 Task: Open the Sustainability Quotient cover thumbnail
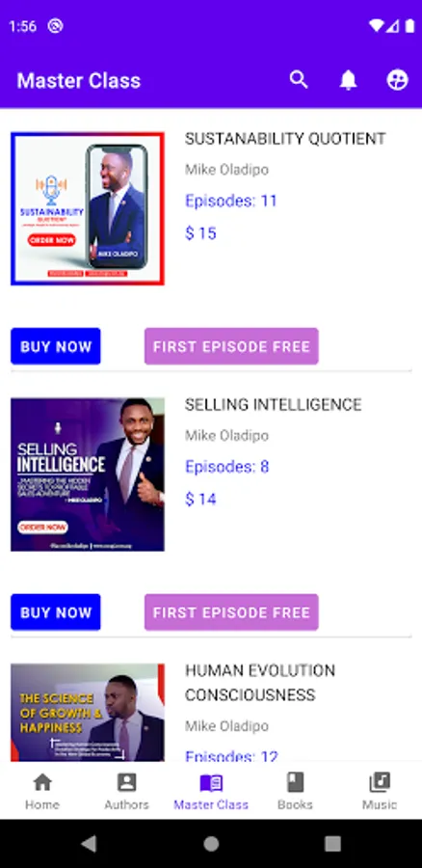(88, 208)
